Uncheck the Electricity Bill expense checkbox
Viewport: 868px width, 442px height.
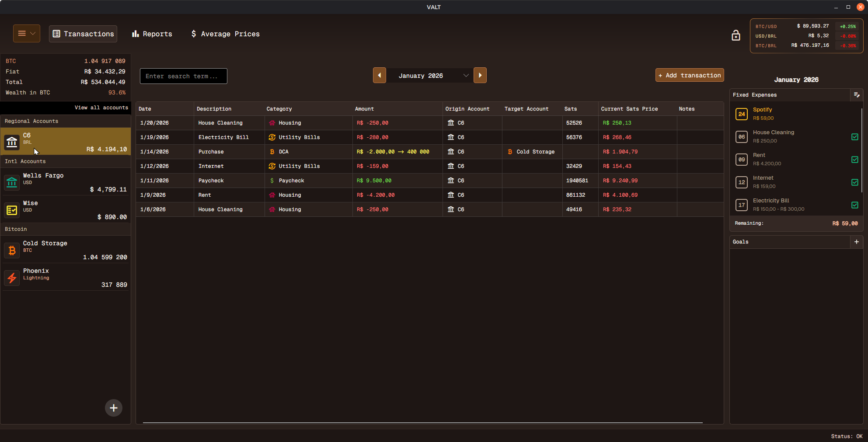tap(854, 205)
